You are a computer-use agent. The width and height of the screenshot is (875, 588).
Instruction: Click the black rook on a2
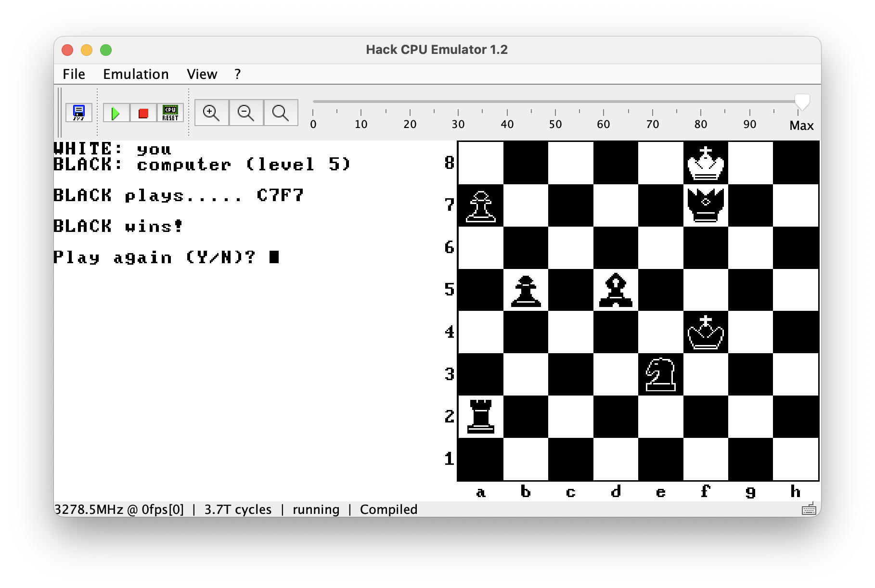tap(481, 416)
